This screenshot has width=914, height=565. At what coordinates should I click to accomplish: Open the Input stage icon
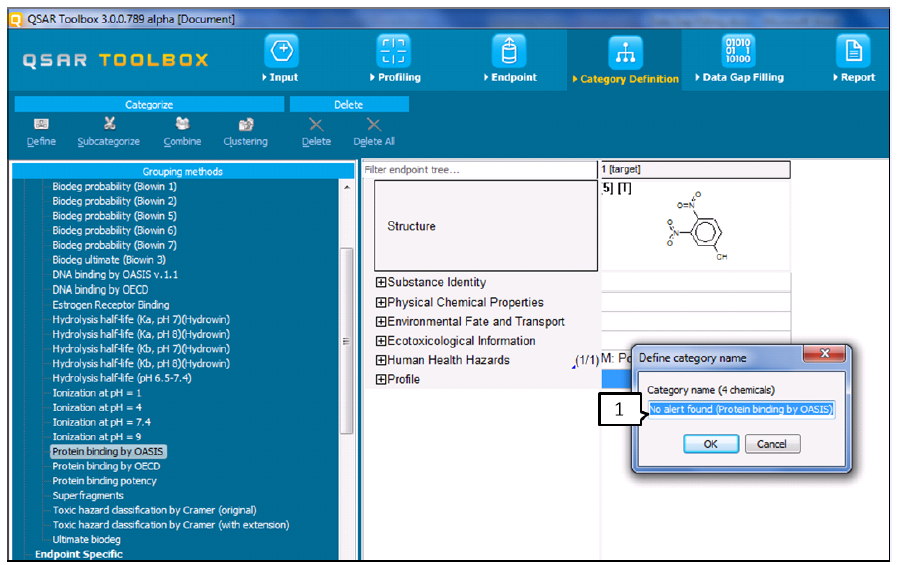[282, 51]
